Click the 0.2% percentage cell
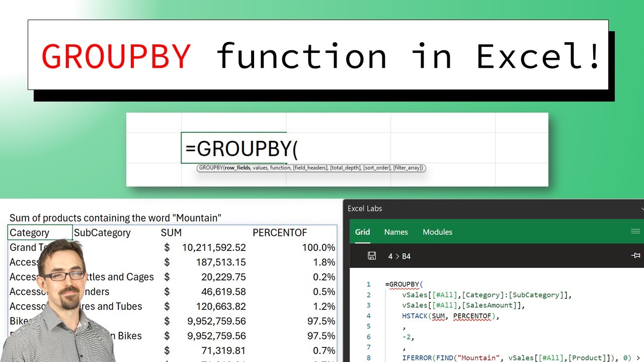644x362 pixels. point(324,277)
